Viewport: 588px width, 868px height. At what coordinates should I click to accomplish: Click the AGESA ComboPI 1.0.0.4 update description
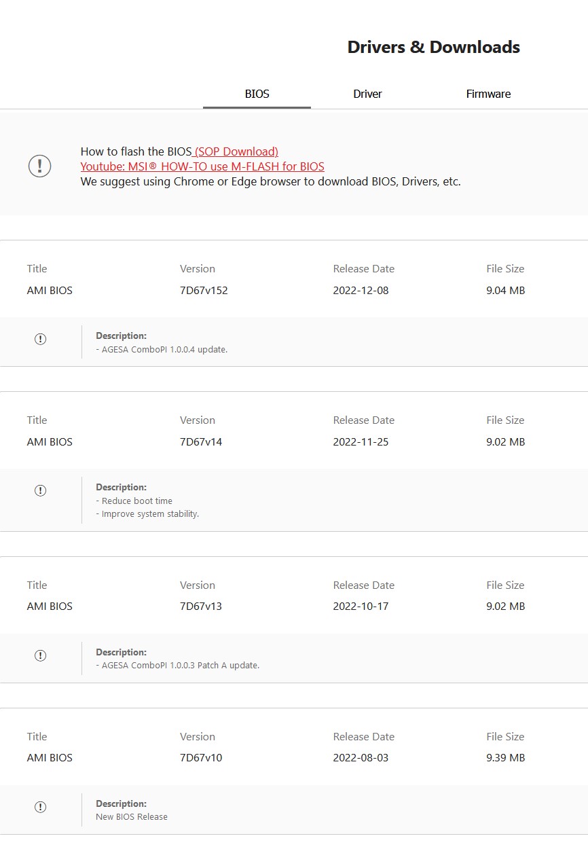(x=164, y=350)
